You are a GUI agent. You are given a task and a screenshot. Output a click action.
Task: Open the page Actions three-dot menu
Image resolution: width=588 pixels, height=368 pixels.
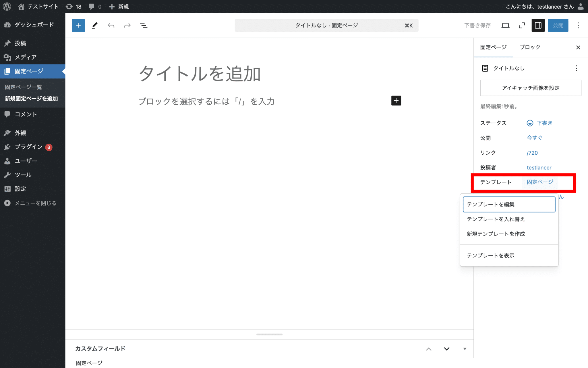[x=576, y=68]
